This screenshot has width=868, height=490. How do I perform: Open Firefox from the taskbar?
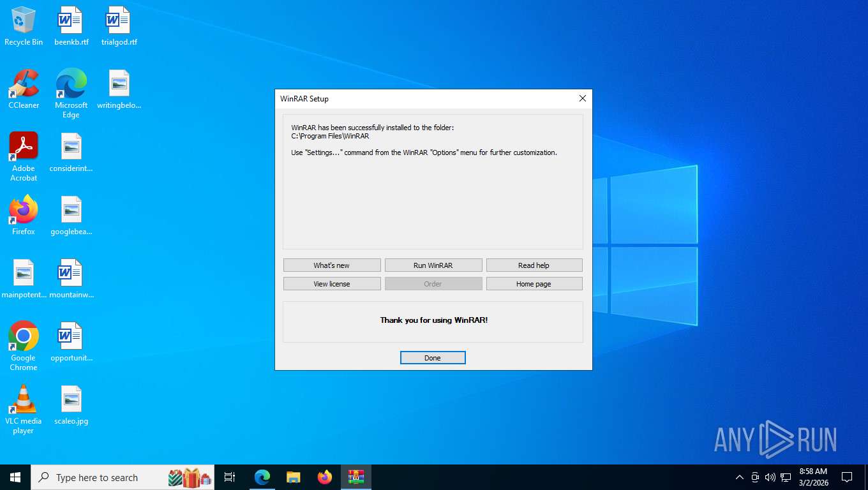[x=325, y=477]
